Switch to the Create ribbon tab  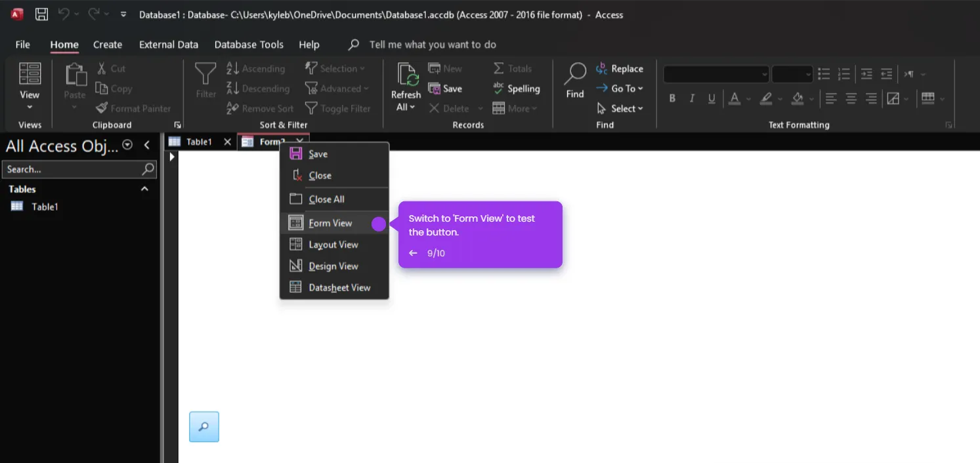pos(107,44)
